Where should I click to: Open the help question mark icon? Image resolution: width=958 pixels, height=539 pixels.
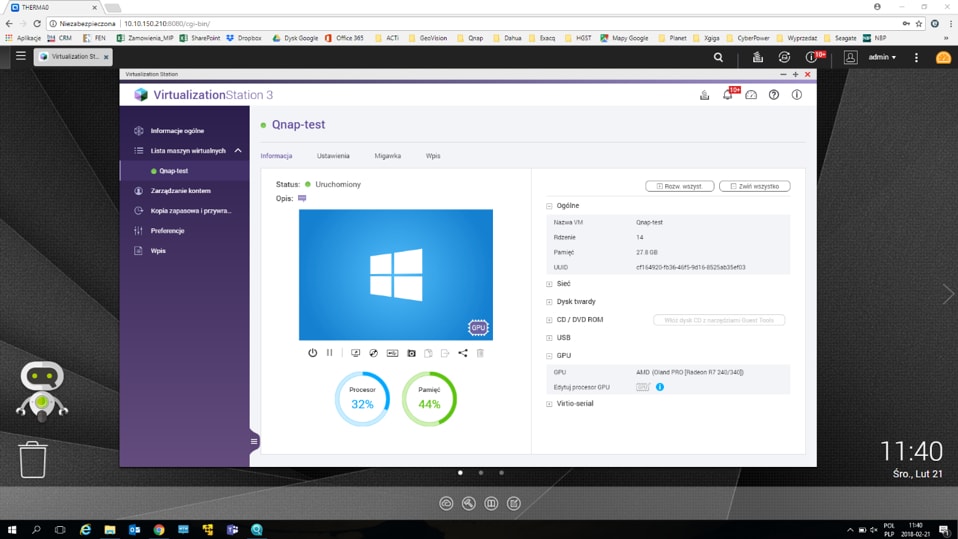774,95
